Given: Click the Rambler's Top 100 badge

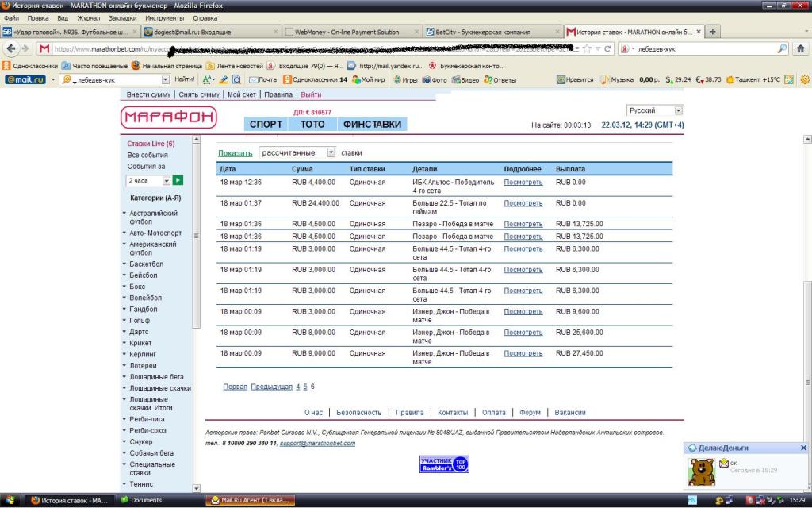Looking at the screenshot, I should coord(444,464).
